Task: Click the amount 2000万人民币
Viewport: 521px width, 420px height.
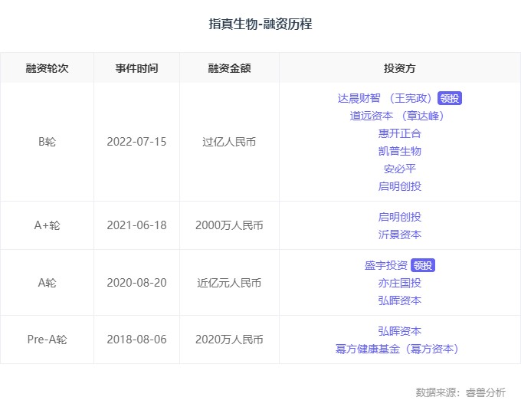Action: click(229, 225)
